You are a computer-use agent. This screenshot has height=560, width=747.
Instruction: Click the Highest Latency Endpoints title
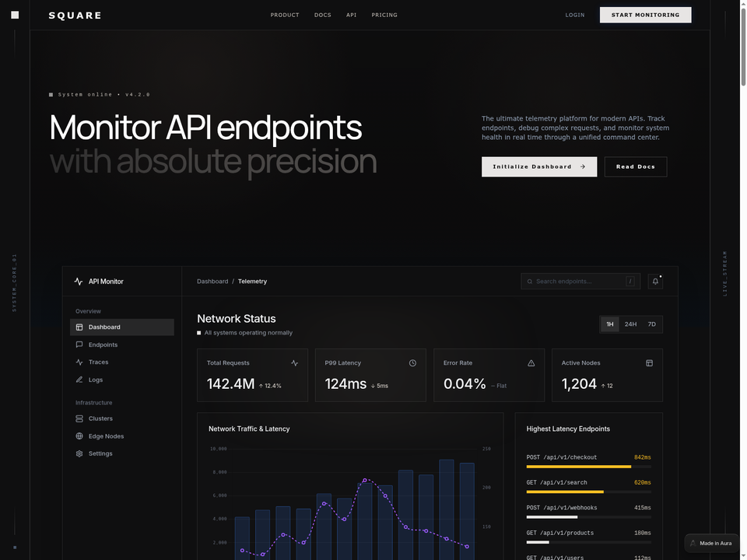tap(568, 429)
